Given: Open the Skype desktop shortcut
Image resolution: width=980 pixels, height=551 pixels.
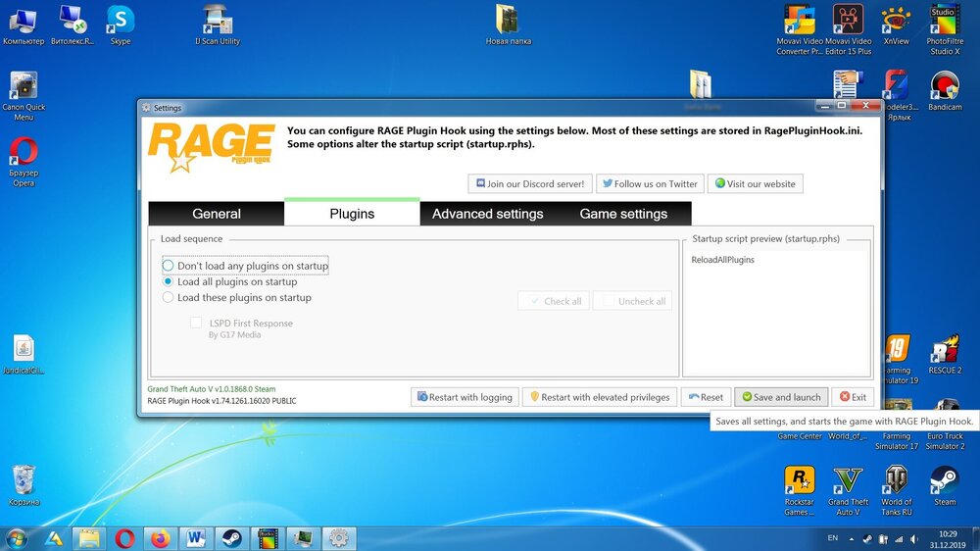Looking at the screenshot, I should tap(121, 25).
